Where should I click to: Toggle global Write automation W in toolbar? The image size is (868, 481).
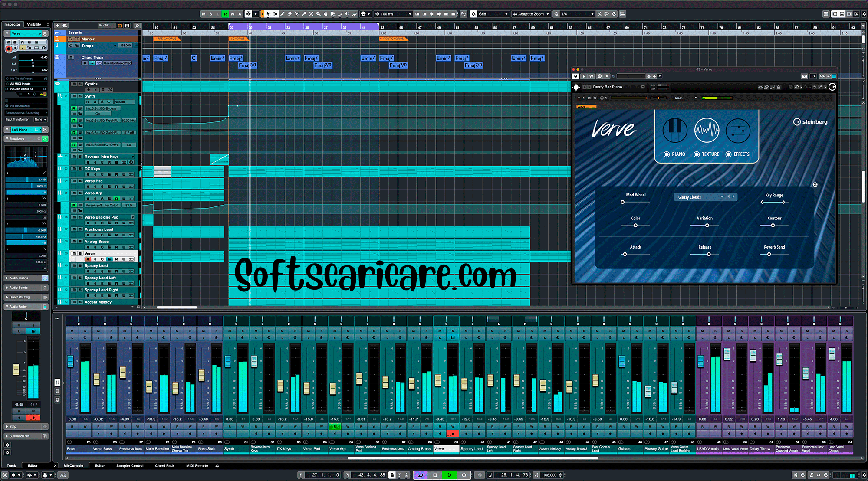point(233,14)
